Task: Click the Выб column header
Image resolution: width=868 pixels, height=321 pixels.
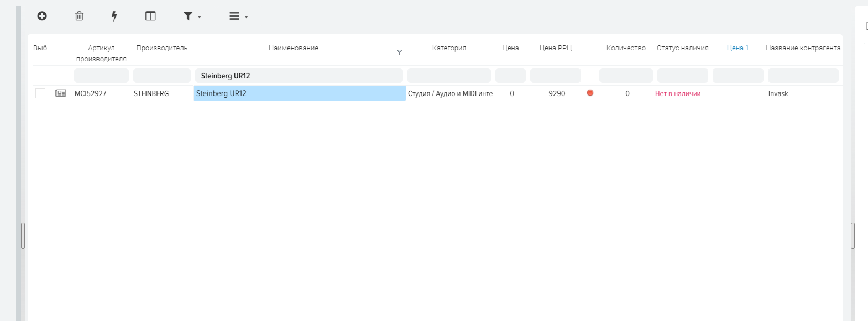Action: pyautogui.click(x=40, y=48)
